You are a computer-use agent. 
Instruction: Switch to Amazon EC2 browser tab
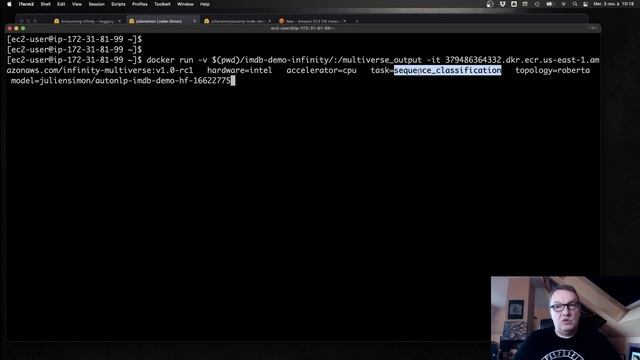click(312, 21)
